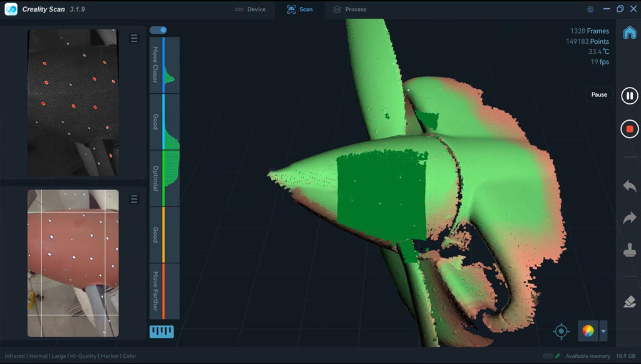Select the stamp tool icon

click(629, 251)
